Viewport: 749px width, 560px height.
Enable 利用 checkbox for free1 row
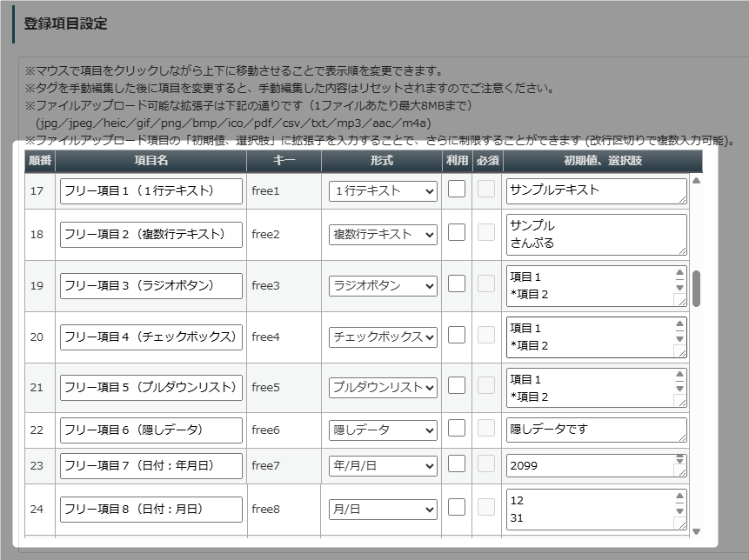pos(457,189)
